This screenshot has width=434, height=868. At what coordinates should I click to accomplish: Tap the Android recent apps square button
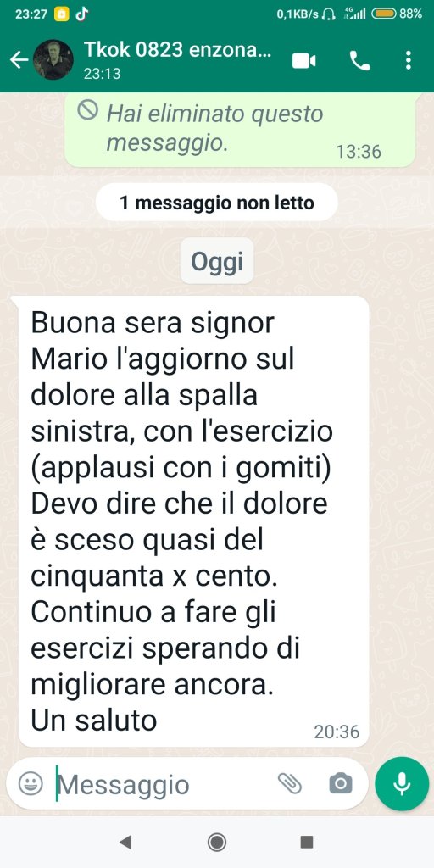pos(307,843)
